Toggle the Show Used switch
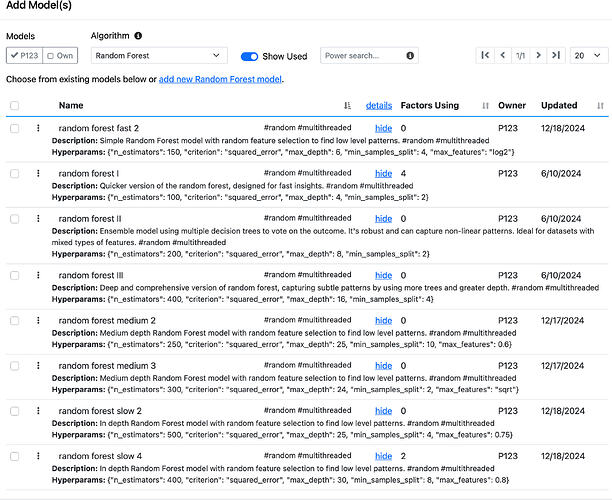Image resolution: width=612 pixels, height=500 pixels. coord(249,56)
